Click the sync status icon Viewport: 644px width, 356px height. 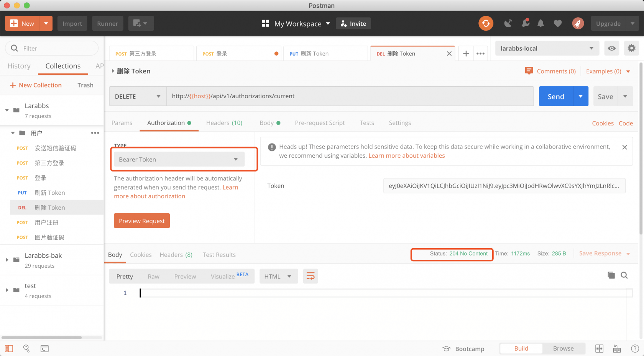(x=486, y=23)
